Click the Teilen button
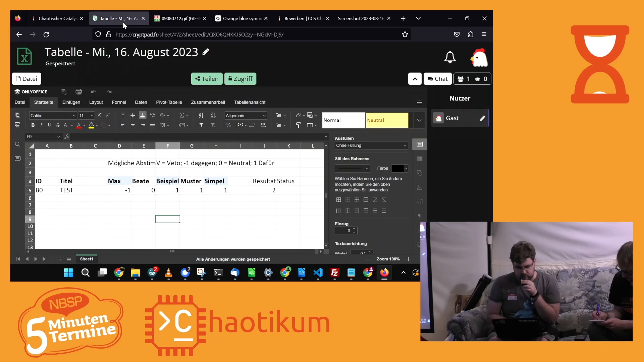 [207, 79]
